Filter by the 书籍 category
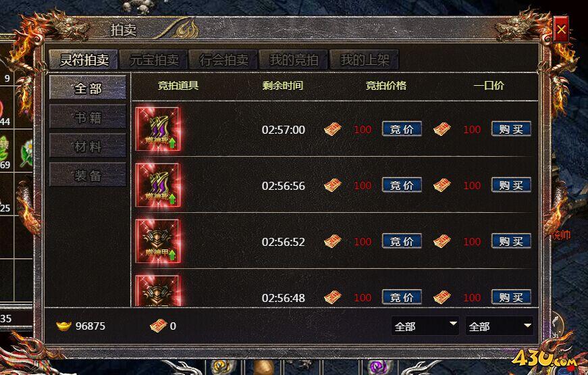This screenshot has width=588, height=375. (x=88, y=118)
